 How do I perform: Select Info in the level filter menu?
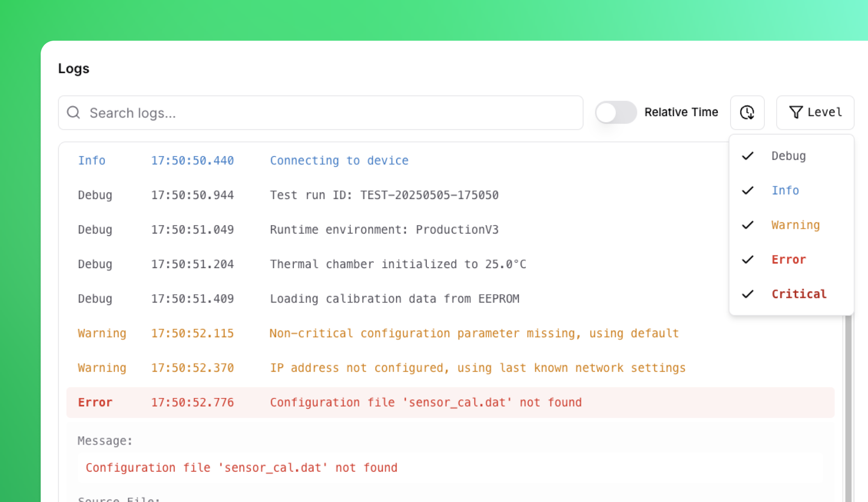point(785,190)
